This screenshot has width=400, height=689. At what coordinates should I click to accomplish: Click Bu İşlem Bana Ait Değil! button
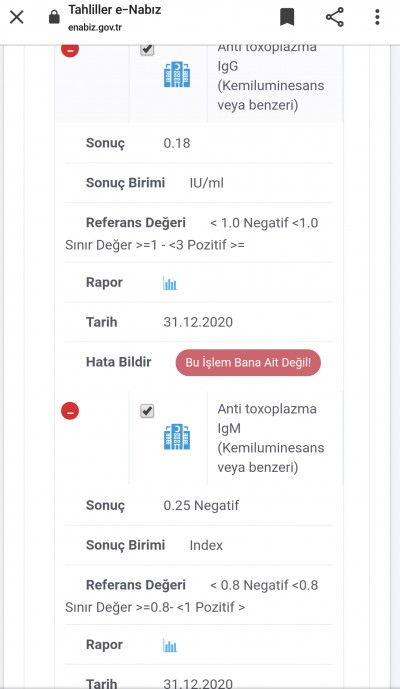248,363
